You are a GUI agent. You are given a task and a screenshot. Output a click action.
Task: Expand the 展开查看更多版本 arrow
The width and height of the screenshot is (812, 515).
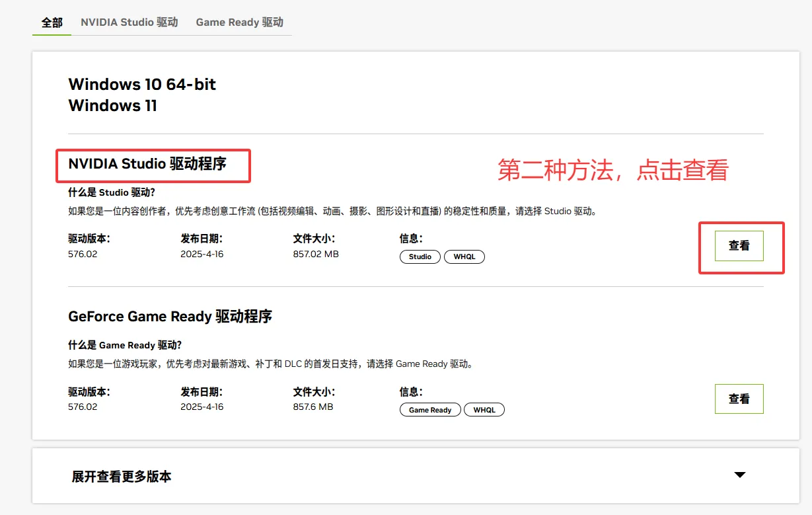coord(740,475)
